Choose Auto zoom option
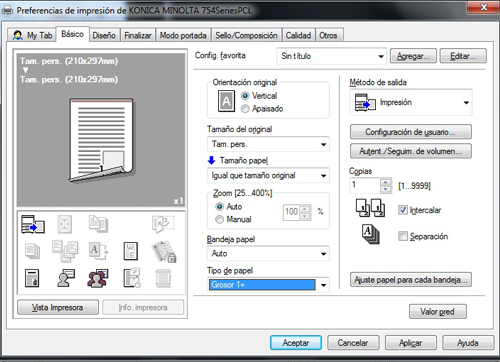 click(219, 207)
